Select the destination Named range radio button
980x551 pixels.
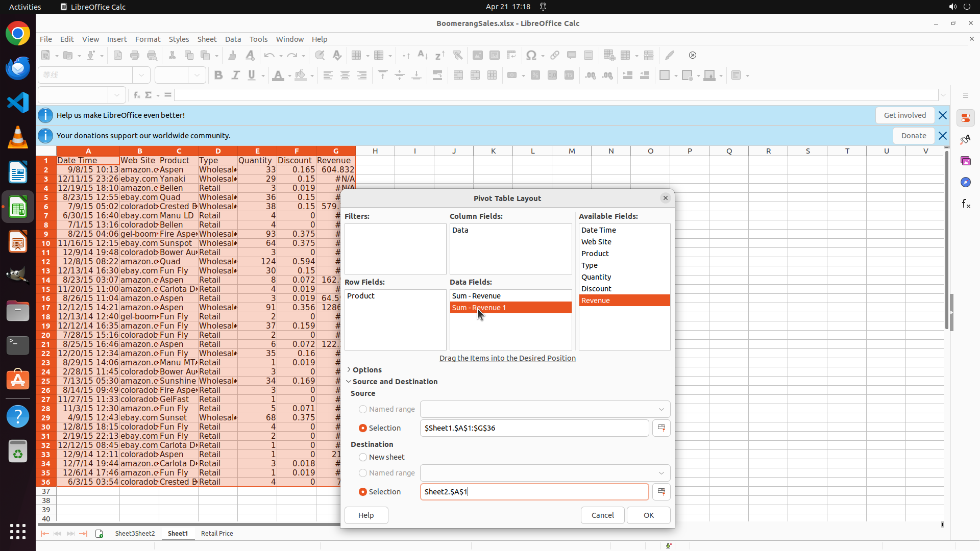tap(363, 473)
